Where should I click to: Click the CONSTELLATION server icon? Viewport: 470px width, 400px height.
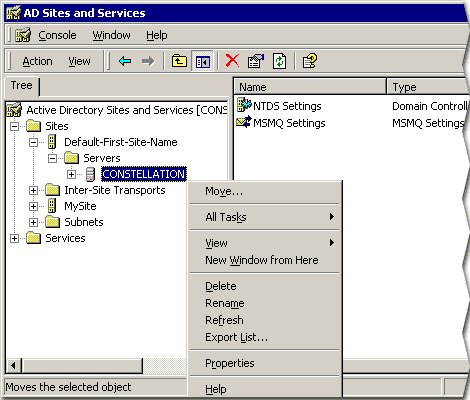coord(90,174)
